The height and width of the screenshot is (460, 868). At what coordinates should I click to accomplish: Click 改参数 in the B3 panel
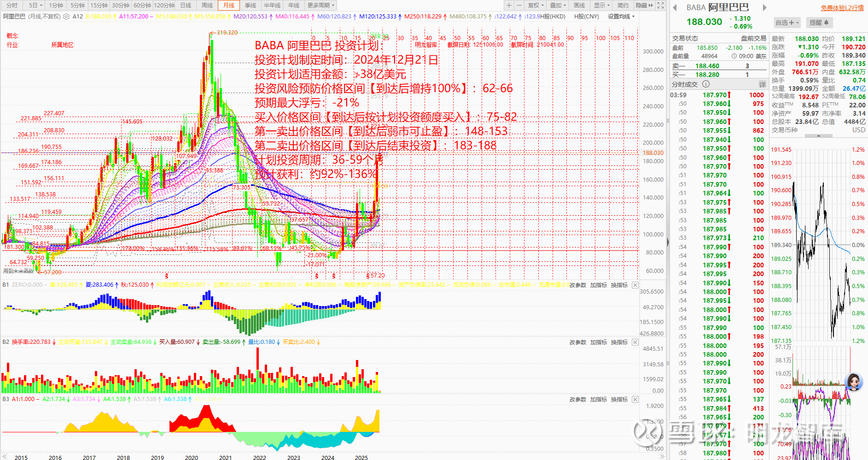[x=578, y=399]
